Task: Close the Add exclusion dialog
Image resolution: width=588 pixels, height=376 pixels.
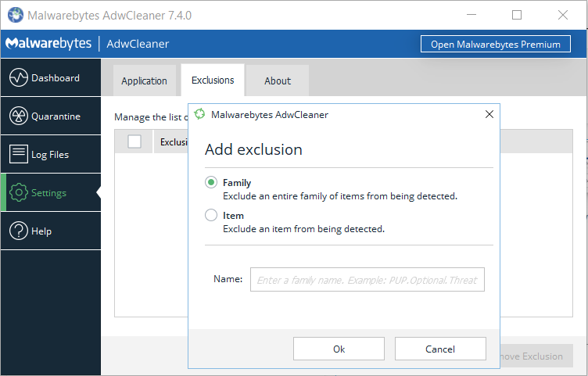Action: tap(489, 114)
